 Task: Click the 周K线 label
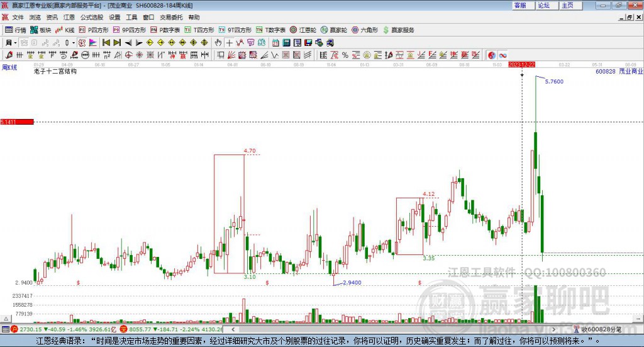[x=9, y=67]
